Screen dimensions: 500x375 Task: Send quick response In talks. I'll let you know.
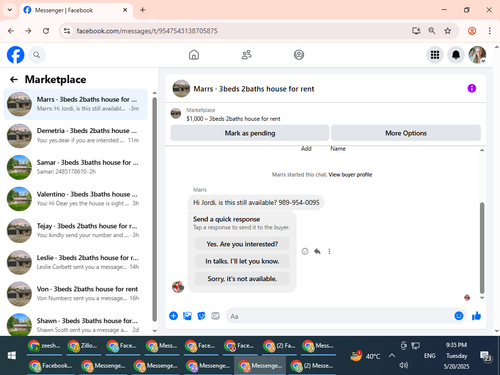(242, 261)
